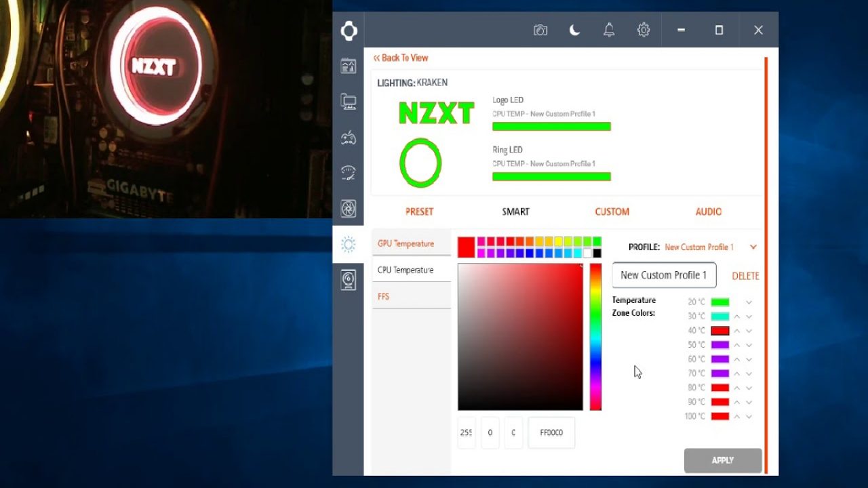Open the NZXT CAM home logo
Image resolution: width=868 pixels, height=488 pixels.
(x=349, y=30)
